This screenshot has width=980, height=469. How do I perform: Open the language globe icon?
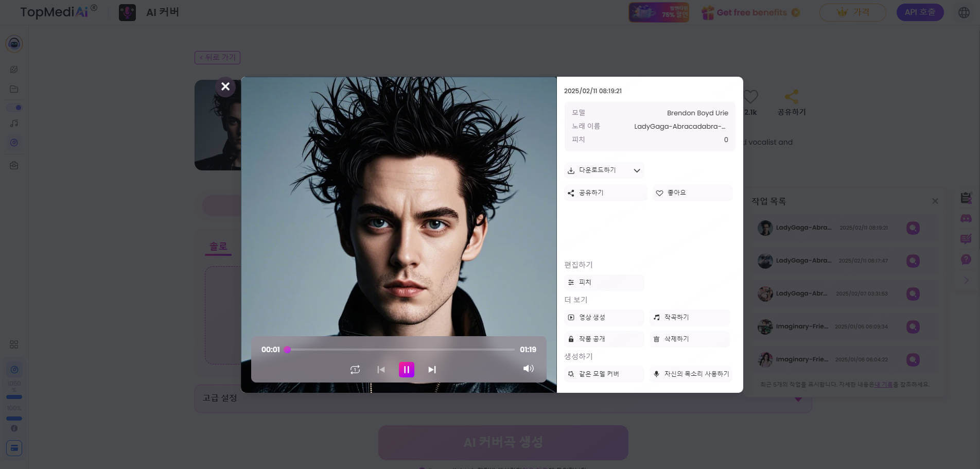click(x=964, y=12)
